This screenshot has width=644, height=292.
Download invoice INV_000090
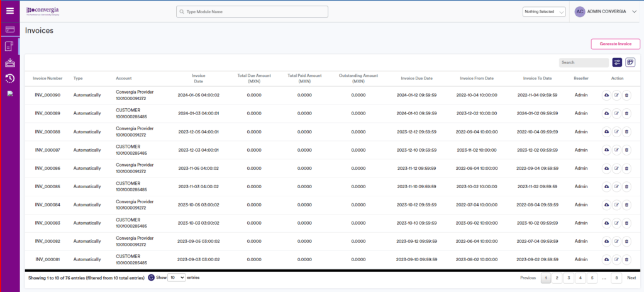coord(606,95)
